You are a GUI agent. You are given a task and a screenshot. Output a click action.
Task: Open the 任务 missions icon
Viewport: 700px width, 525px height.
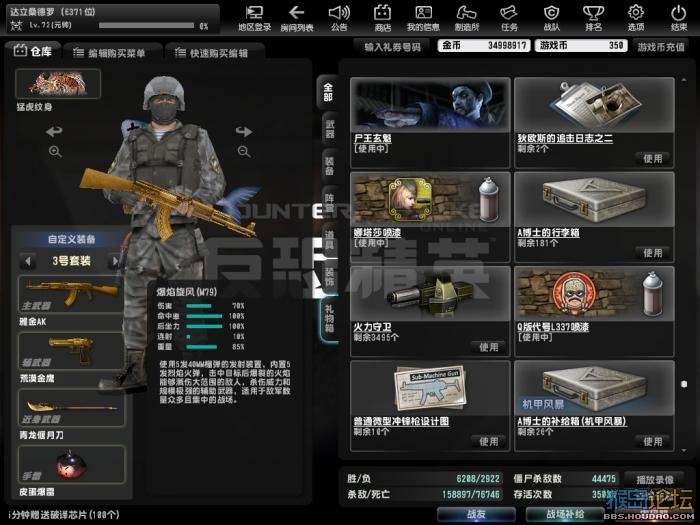click(x=509, y=18)
